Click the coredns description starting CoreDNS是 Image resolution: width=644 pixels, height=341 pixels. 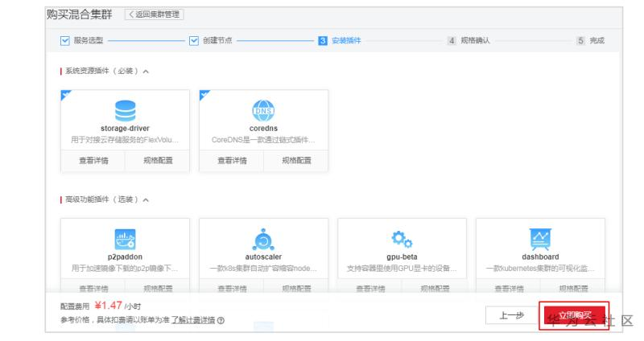point(263,140)
